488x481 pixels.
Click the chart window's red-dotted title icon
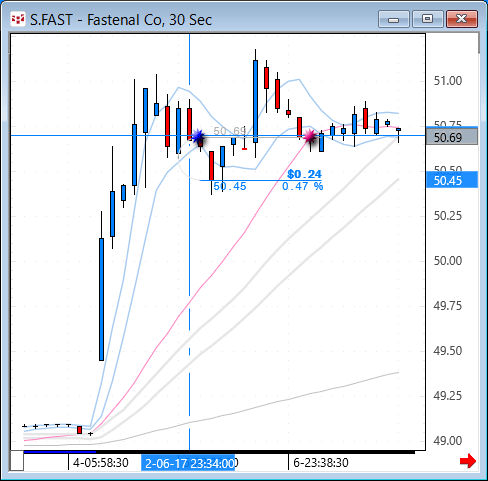pyautogui.click(x=18, y=20)
